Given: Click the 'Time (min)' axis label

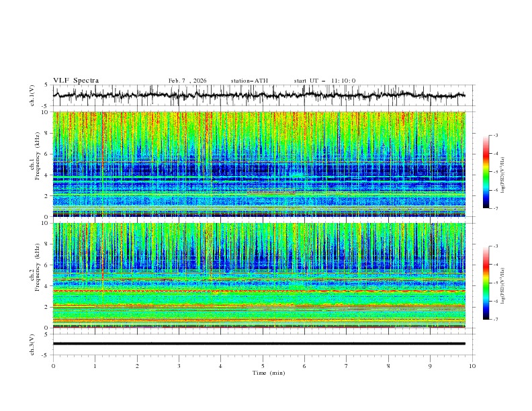Looking at the screenshot, I should pos(269,373).
